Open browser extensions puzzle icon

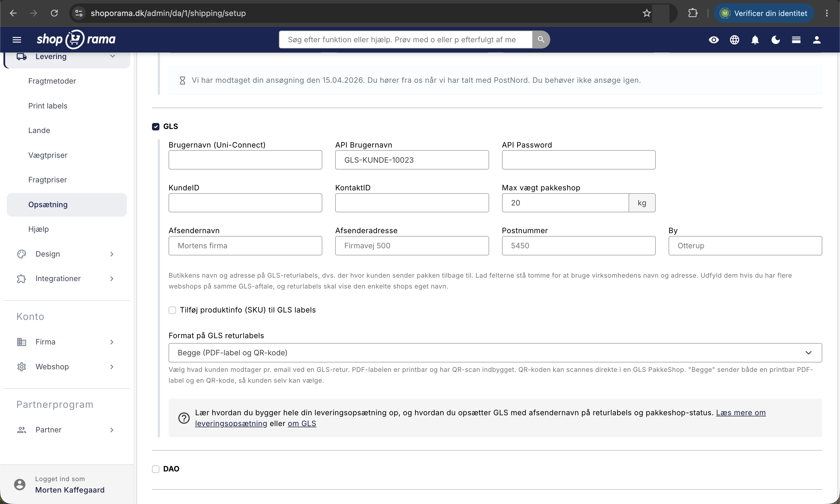click(693, 13)
